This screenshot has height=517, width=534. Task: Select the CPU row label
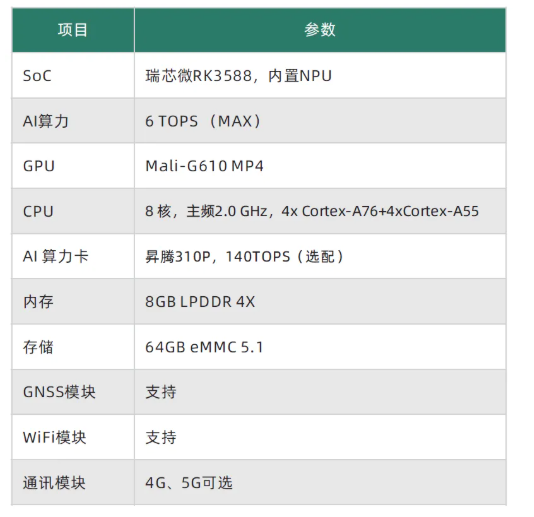tap(38, 212)
